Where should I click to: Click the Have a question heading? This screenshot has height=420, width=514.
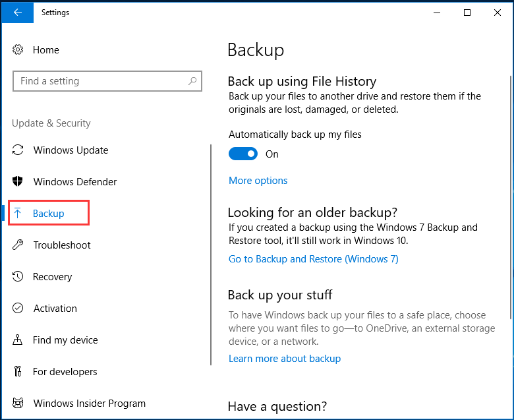pos(277,406)
